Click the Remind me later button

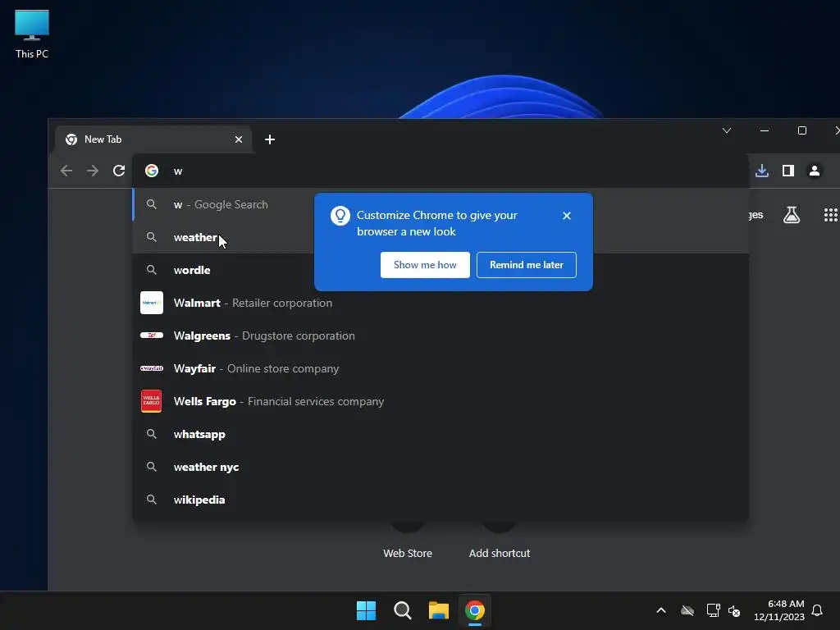pos(526,265)
